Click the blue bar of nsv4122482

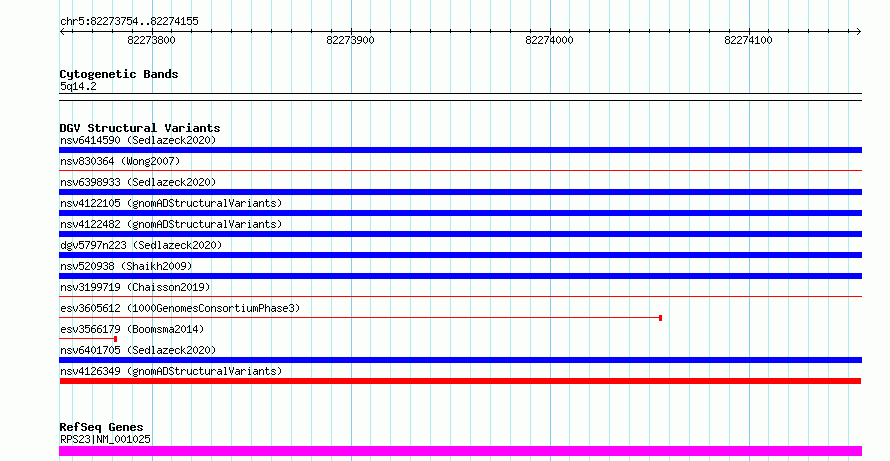tap(460, 234)
